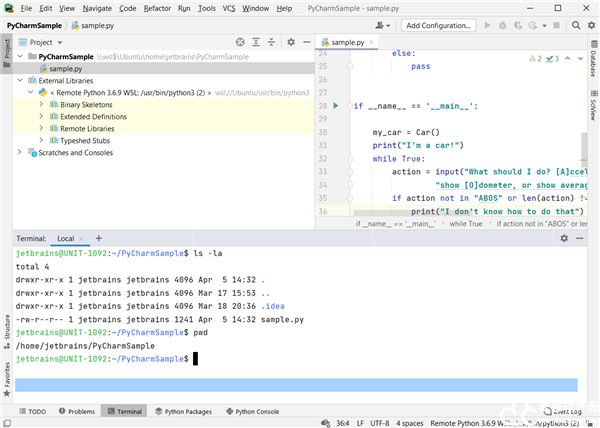Collapse the PyCharmSample project node
Screen dimensions: 600x428
tap(20, 57)
